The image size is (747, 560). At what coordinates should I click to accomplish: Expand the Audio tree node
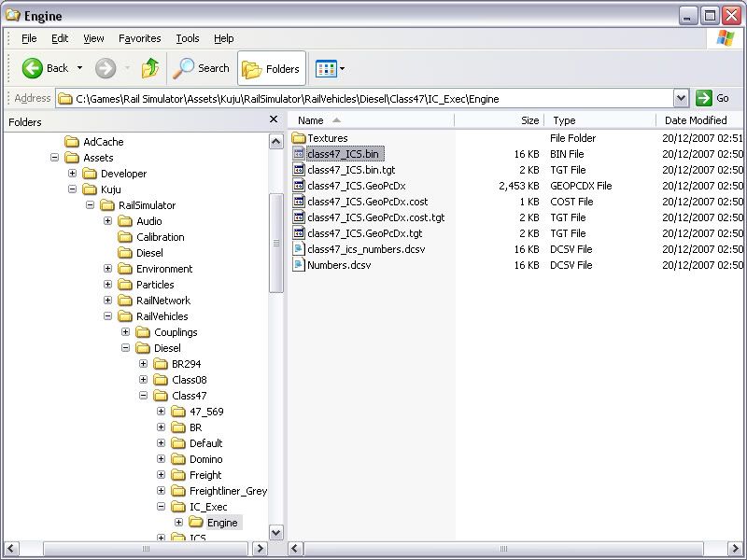(x=107, y=221)
